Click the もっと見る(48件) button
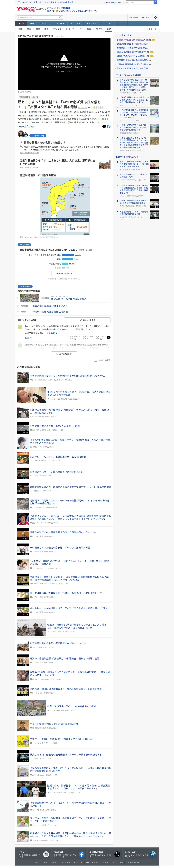Screen dimensions: 174x868 [64, 354]
